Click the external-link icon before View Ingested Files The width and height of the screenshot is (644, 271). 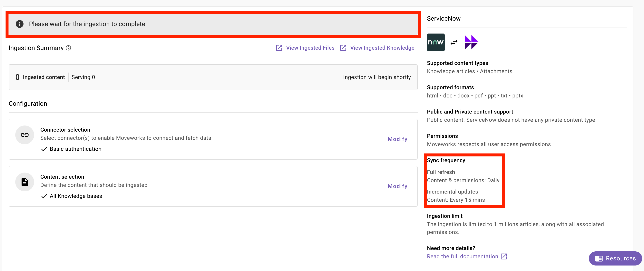pyautogui.click(x=279, y=48)
